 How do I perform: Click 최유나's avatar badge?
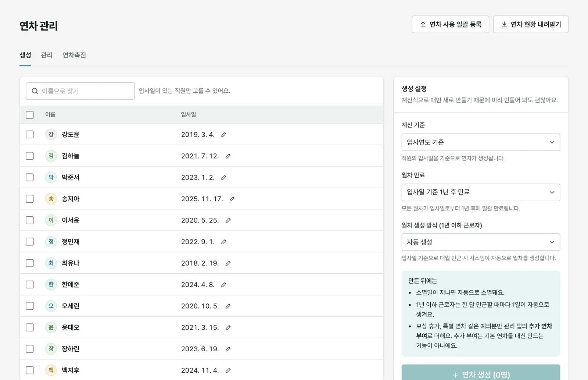pos(51,263)
